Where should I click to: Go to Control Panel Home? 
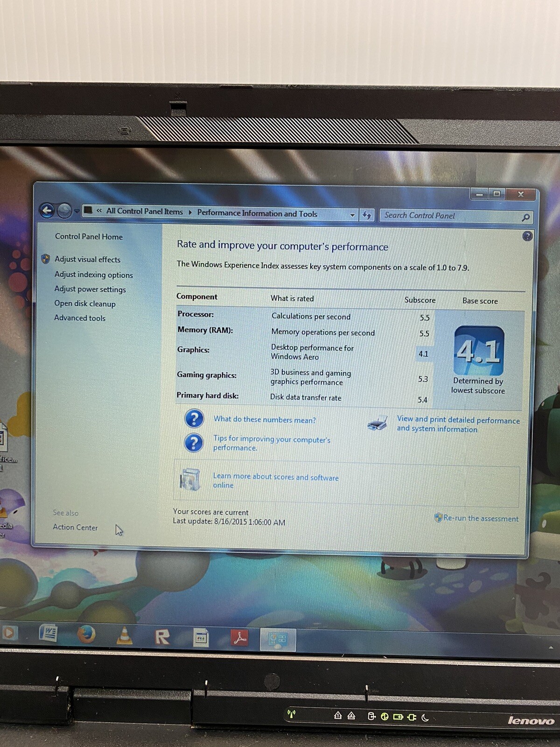pos(89,237)
